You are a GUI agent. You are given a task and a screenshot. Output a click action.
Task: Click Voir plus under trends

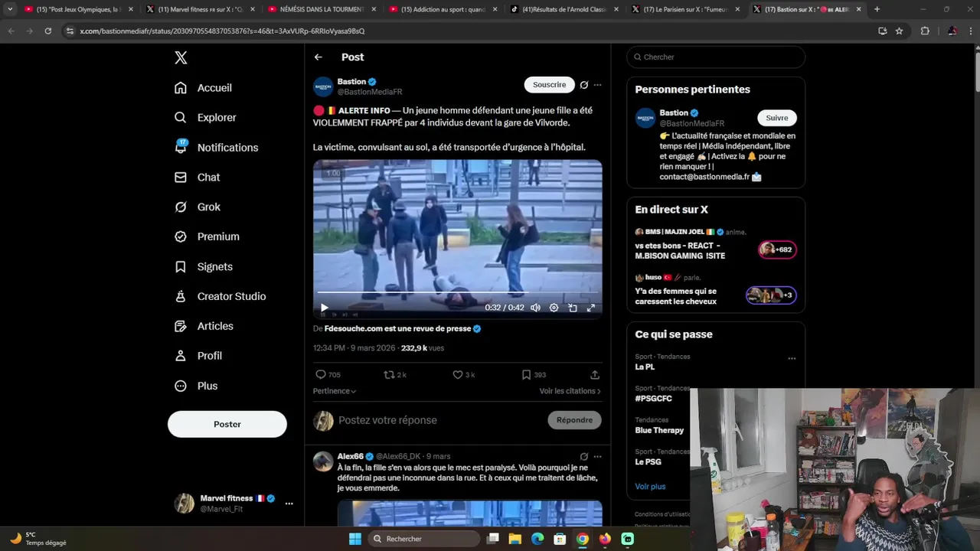650,487
